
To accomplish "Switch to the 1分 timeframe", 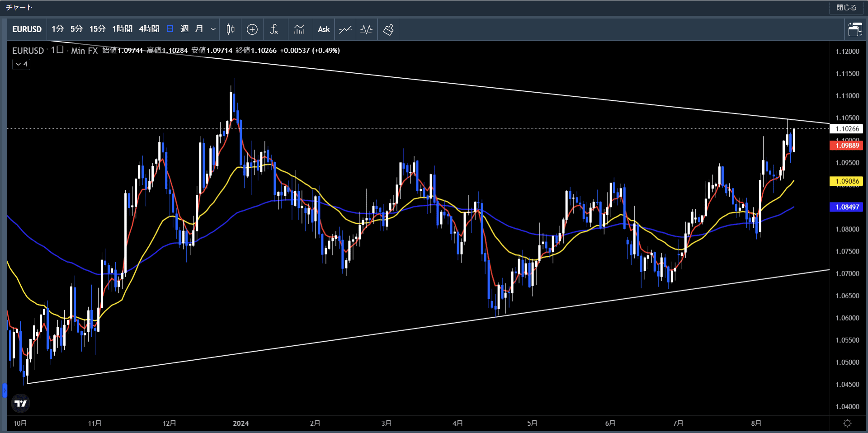I will [x=57, y=29].
